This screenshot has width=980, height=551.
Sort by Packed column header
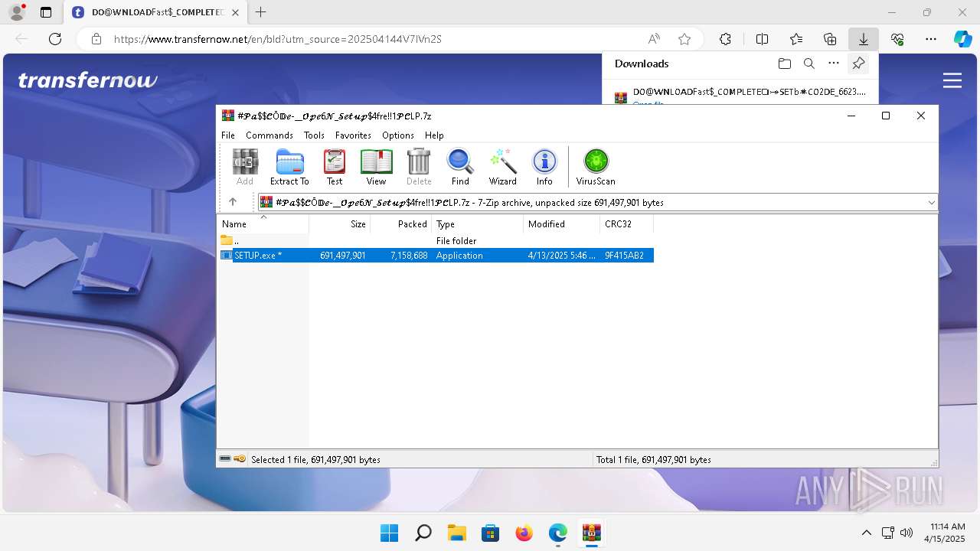point(401,224)
